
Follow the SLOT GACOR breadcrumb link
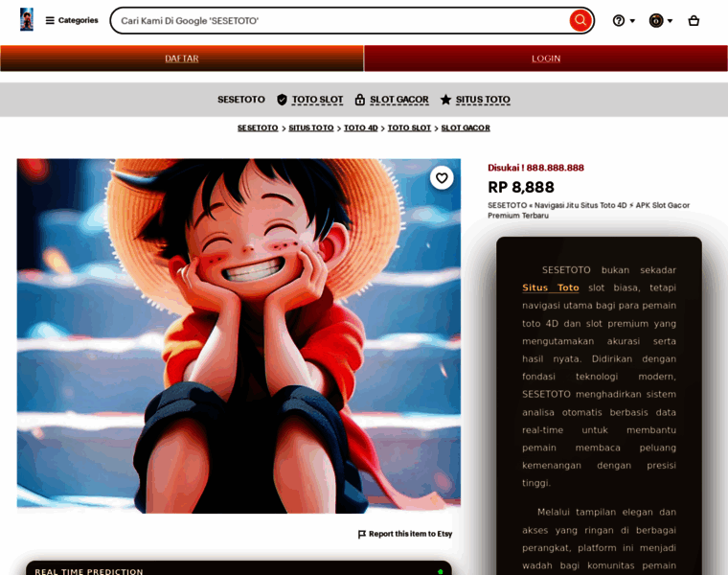pos(466,127)
